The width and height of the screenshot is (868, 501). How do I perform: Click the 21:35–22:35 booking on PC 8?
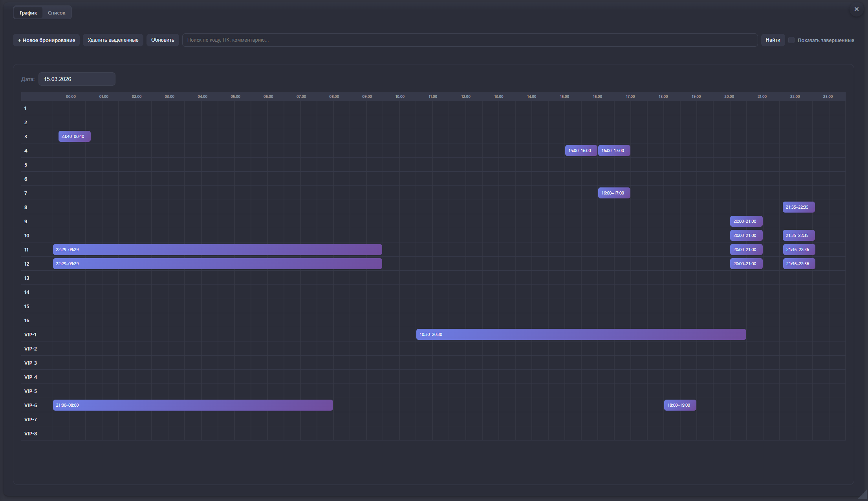tap(798, 207)
